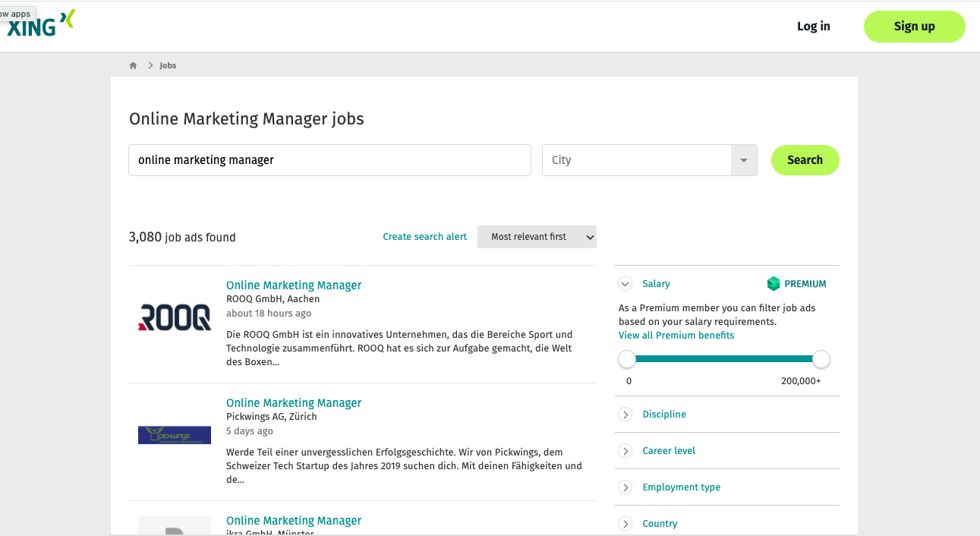Click the Pickwings AG, Zürich text

tap(272, 417)
